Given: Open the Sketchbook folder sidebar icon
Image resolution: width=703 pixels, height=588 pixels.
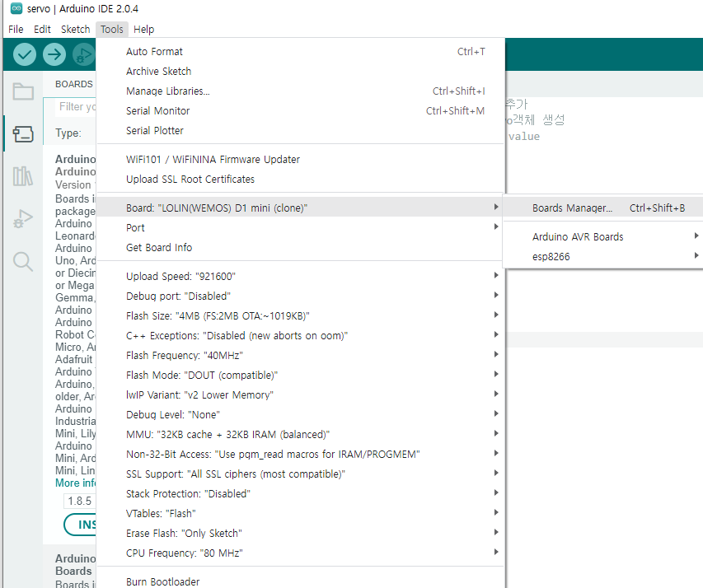Looking at the screenshot, I should (23, 91).
